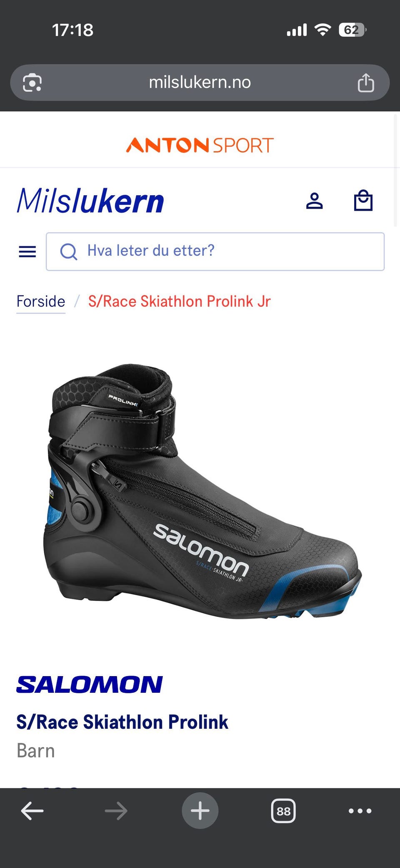Click the 'Hva leter du etter?' search field
The image size is (400, 868).
[215, 252]
